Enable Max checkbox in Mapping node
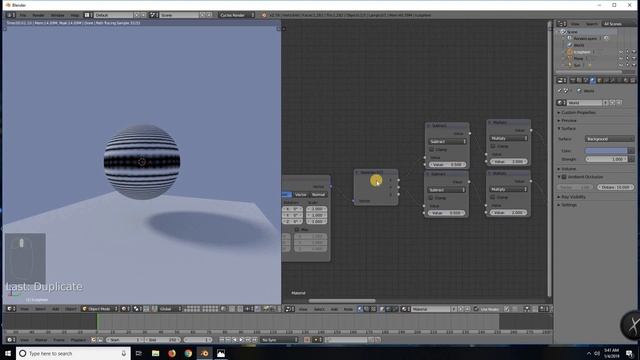The height and width of the screenshot is (360, 640). click(x=297, y=229)
